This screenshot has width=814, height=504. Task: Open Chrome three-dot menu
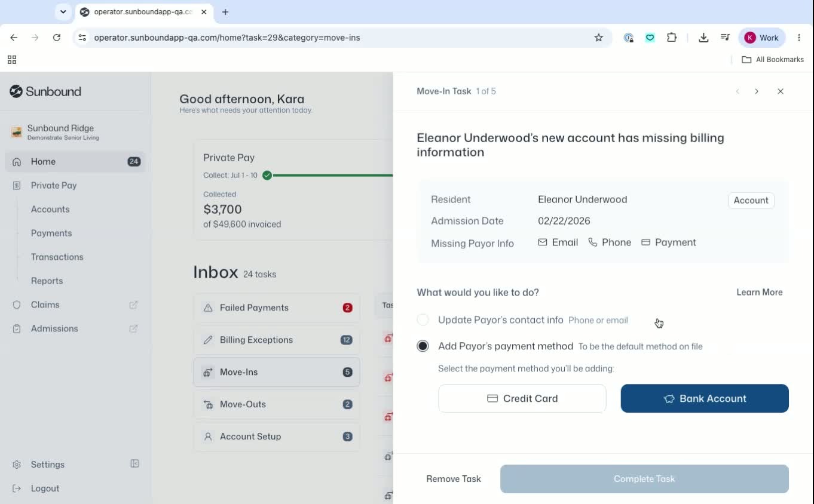(799, 38)
